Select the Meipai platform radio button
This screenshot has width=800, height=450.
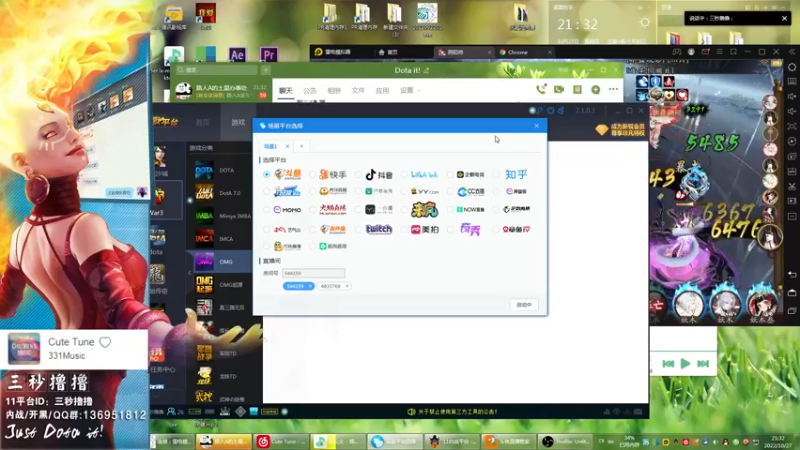[x=404, y=230]
